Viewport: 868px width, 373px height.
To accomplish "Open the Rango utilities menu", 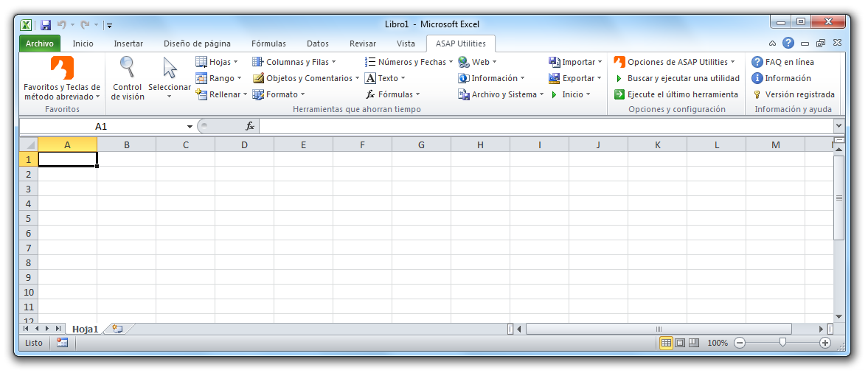I will click(219, 78).
